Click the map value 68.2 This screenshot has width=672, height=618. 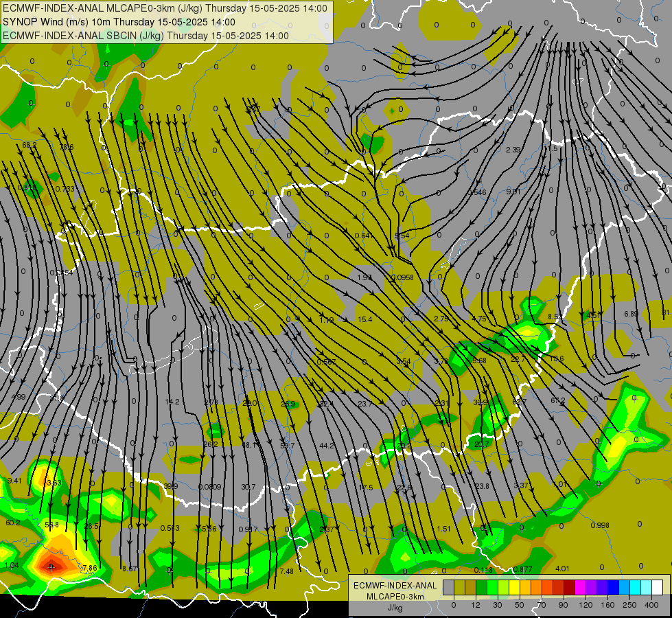pyautogui.click(x=29, y=146)
